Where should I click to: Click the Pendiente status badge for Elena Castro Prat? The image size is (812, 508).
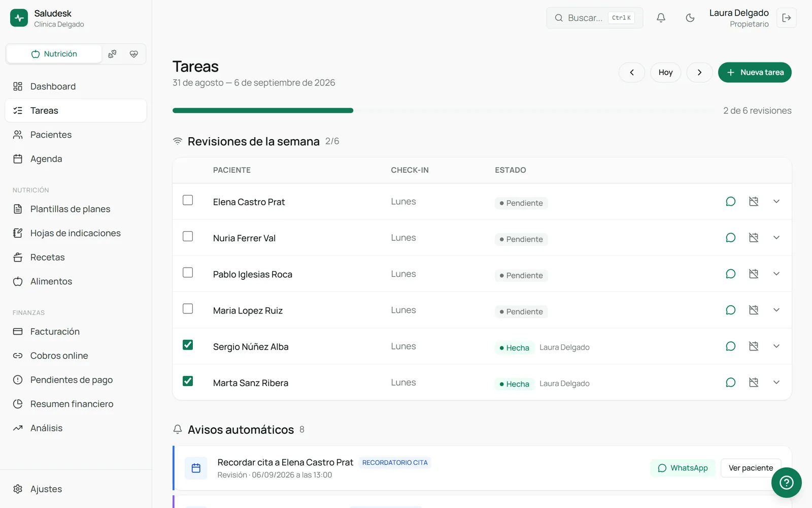[x=521, y=203]
